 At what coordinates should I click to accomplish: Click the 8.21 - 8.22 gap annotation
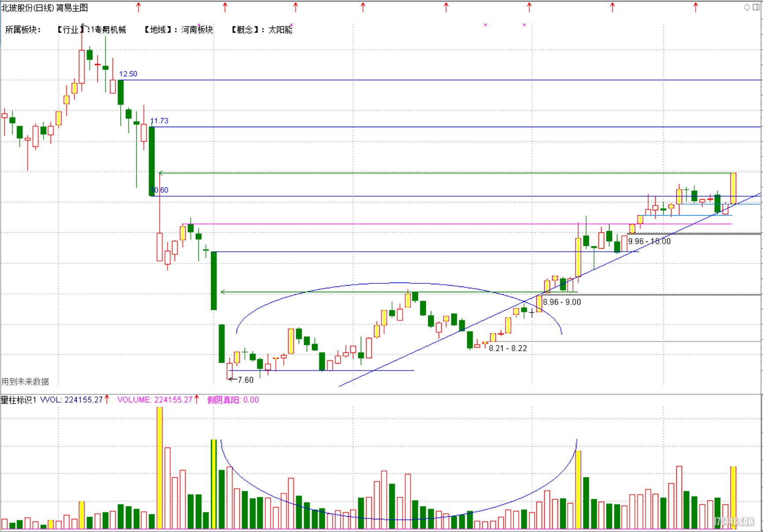pyautogui.click(x=508, y=348)
